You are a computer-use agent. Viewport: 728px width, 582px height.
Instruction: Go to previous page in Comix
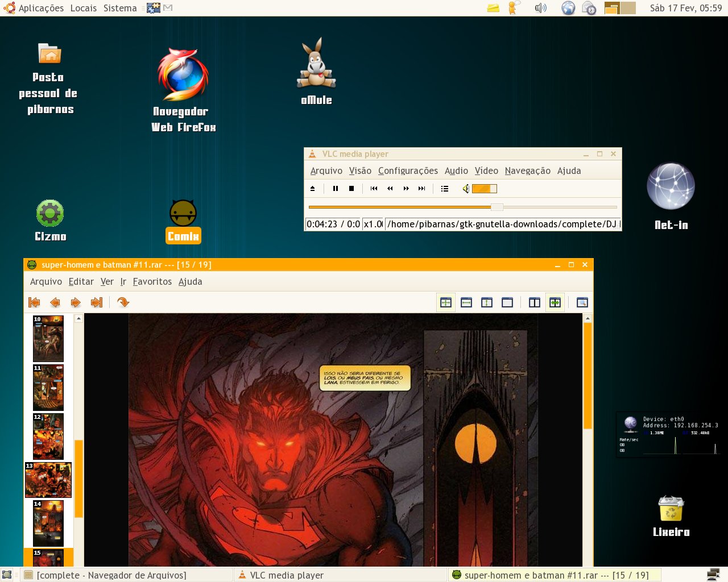point(55,302)
